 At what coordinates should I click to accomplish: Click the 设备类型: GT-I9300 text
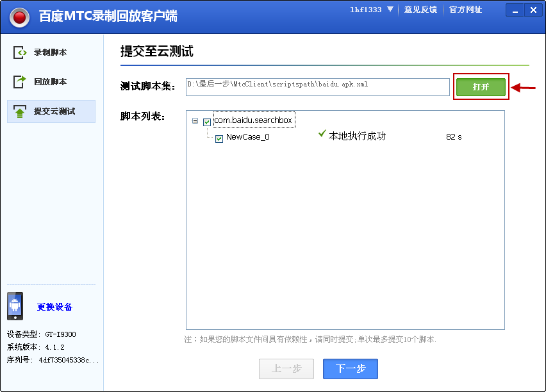click(x=42, y=334)
